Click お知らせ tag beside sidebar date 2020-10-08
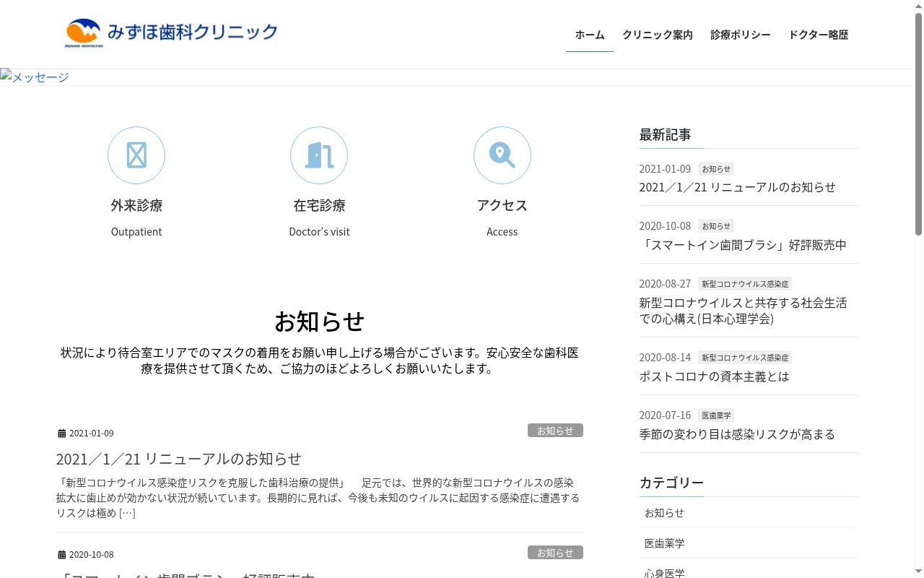924x578 pixels. 716,226
